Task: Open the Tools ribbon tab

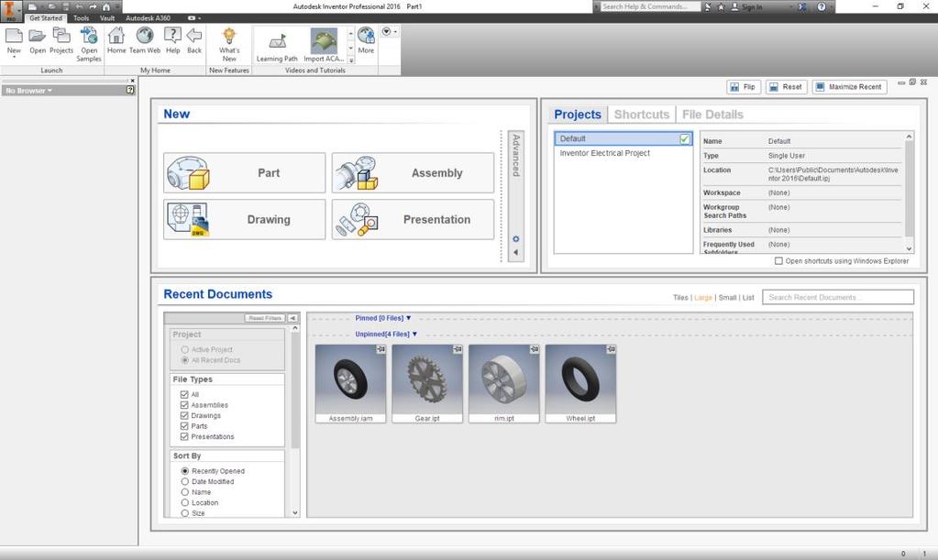Action: click(x=82, y=18)
